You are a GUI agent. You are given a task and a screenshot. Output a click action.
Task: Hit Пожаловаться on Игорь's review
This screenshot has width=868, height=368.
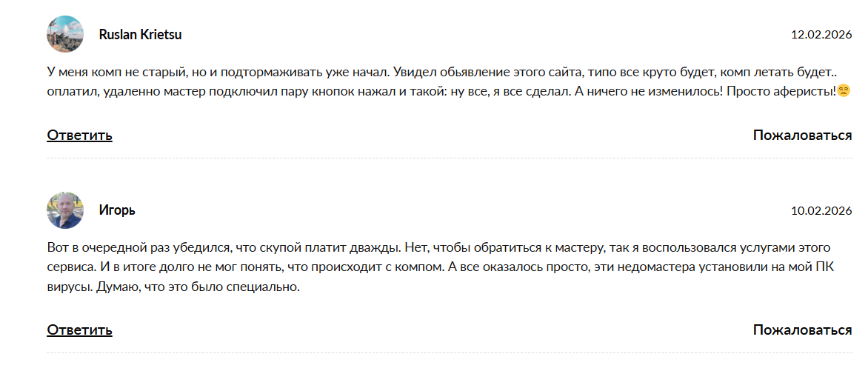click(x=802, y=329)
